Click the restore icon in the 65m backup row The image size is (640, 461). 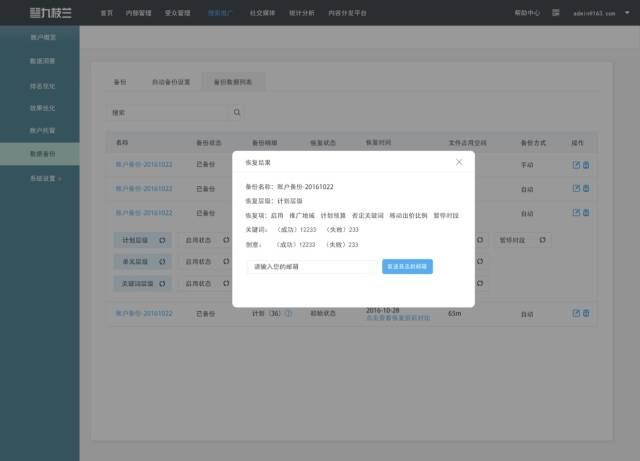[576, 313]
